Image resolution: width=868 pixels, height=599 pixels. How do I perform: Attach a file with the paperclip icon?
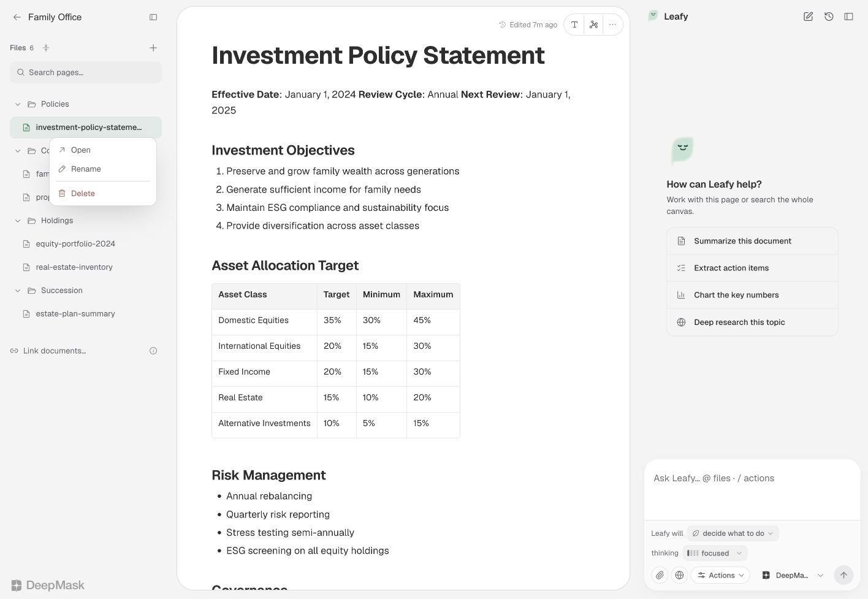660,575
